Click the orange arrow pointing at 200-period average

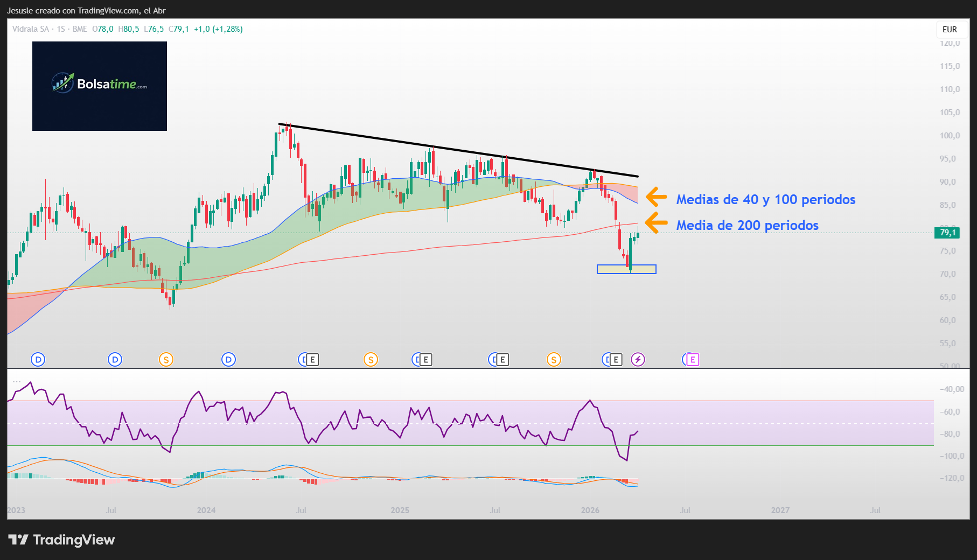656,222
